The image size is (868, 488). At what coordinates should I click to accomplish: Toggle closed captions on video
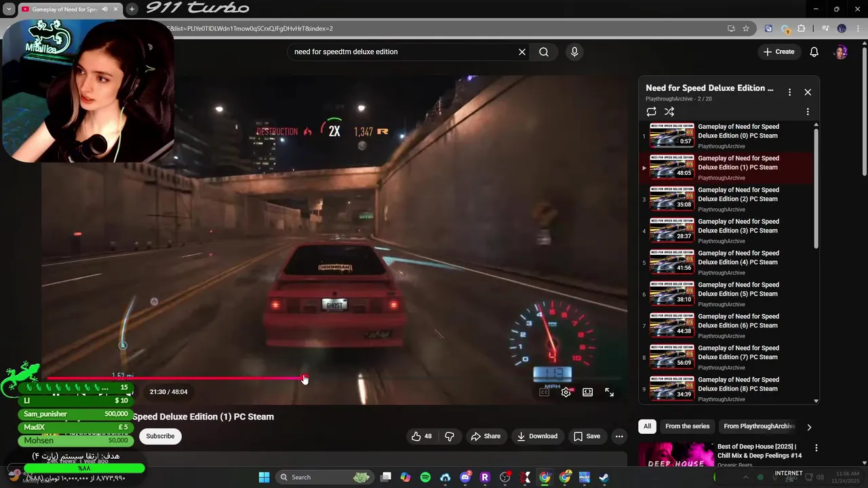(544, 392)
